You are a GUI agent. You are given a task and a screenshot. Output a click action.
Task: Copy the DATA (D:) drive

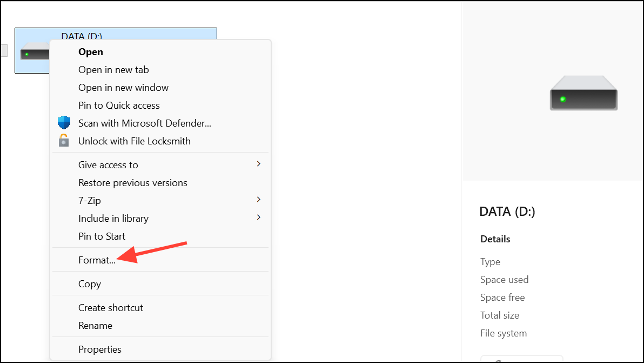(90, 283)
